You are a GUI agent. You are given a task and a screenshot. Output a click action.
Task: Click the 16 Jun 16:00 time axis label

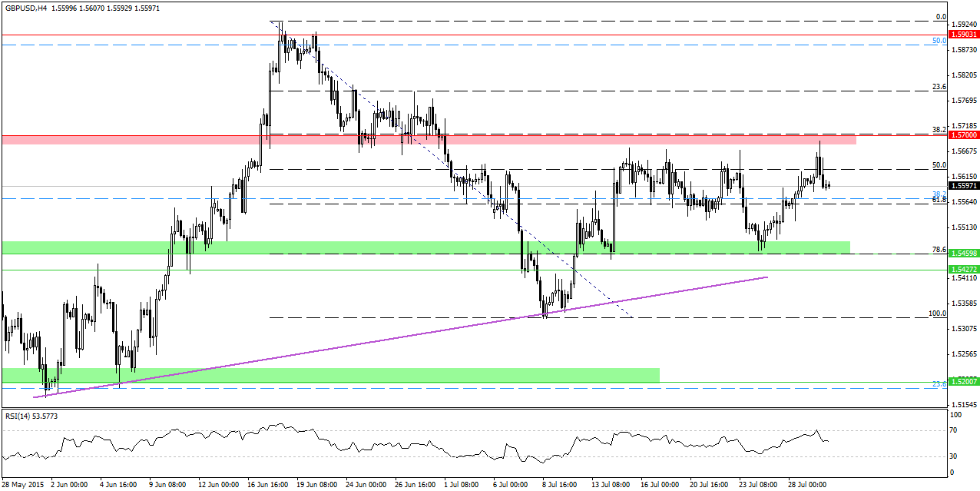[269, 485]
